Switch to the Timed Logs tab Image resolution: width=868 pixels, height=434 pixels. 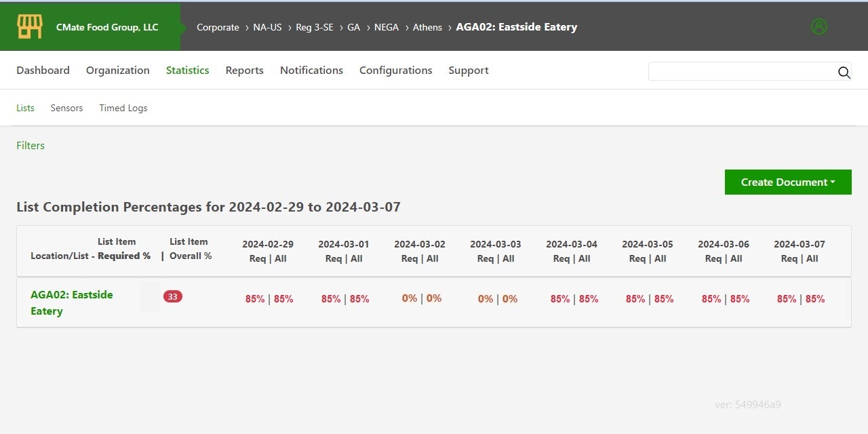pyautogui.click(x=123, y=108)
